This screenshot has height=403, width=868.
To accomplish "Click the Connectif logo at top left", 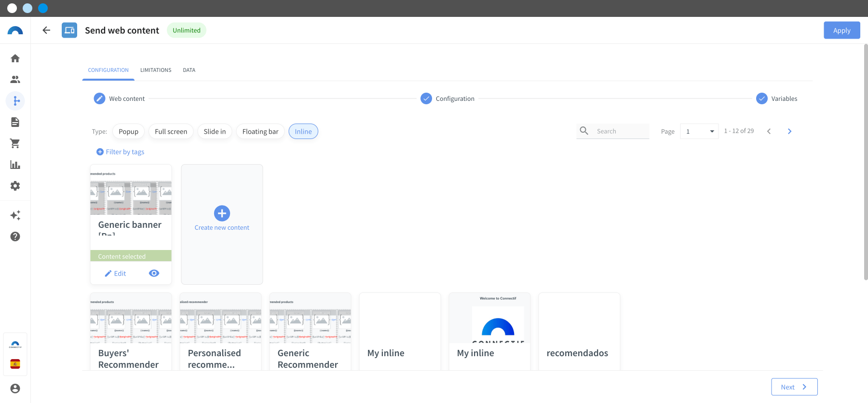I will pyautogui.click(x=15, y=30).
